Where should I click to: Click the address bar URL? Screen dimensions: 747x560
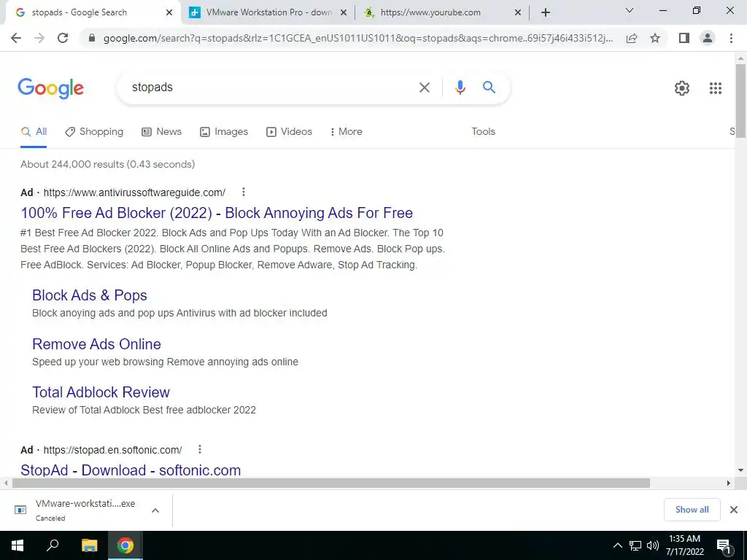pyautogui.click(x=357, y=38)
